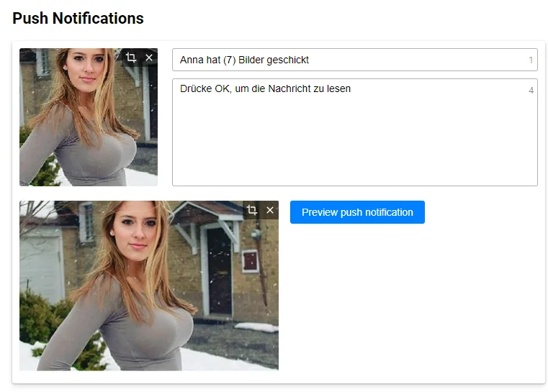Click the message field counter showing 4
This screenshot has height=392, width=548.
[531, 91]
